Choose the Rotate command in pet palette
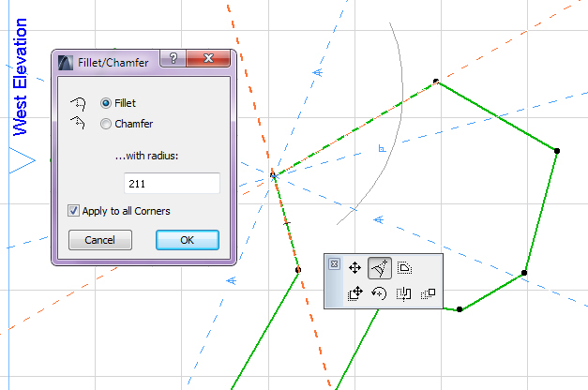 (x=379, y=293)
